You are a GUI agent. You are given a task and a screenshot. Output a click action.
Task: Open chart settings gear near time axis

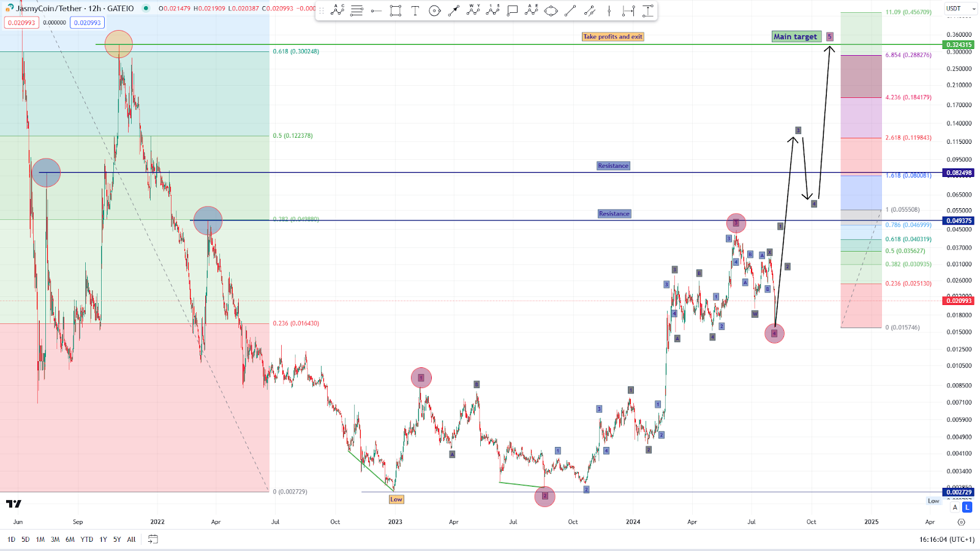[x=961, y=522]
